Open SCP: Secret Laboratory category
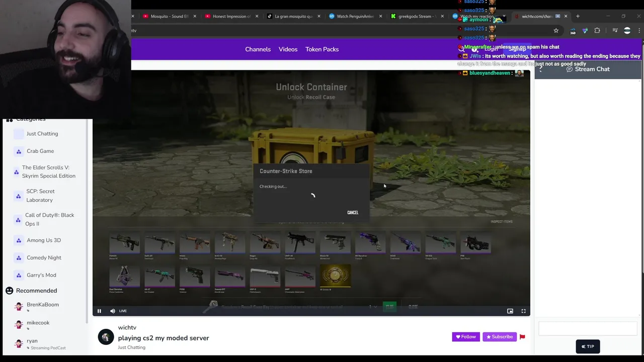This screenshot has width=644, height=362. pos(40,196)
